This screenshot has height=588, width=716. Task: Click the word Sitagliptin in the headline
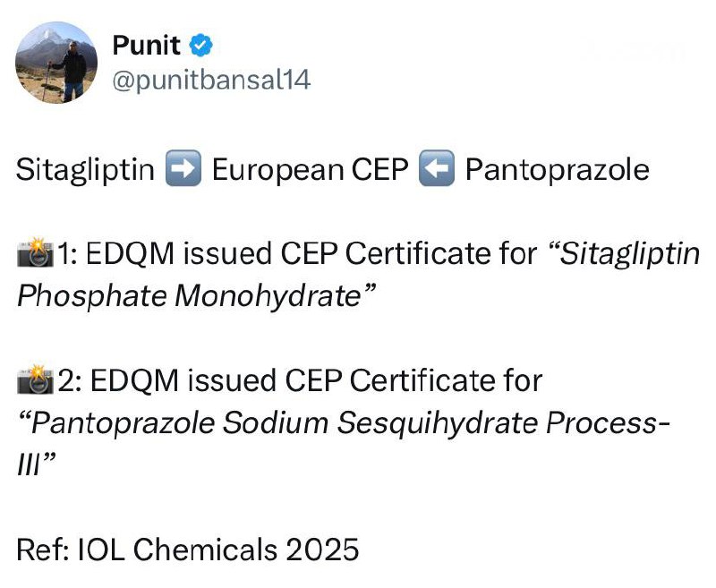[86, 168]
